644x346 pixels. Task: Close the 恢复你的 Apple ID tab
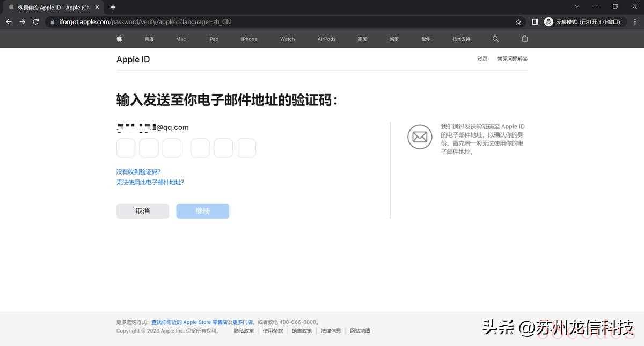click(97, 8)
